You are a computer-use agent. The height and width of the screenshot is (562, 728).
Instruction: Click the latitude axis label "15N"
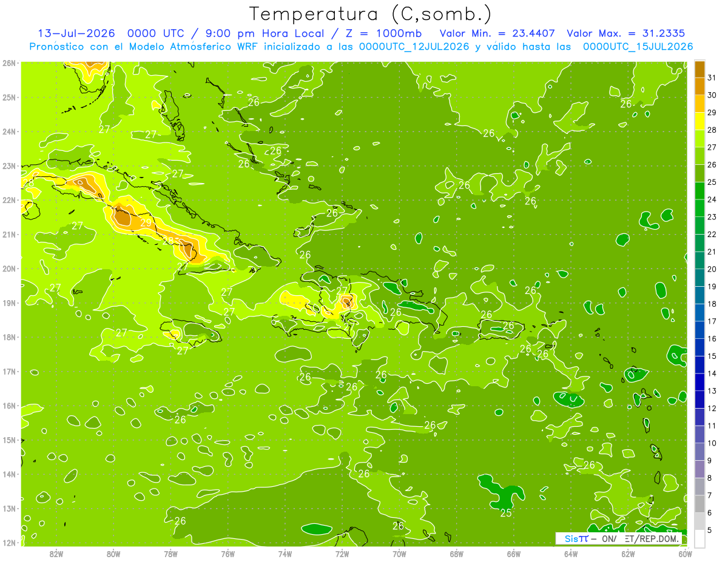9,440
